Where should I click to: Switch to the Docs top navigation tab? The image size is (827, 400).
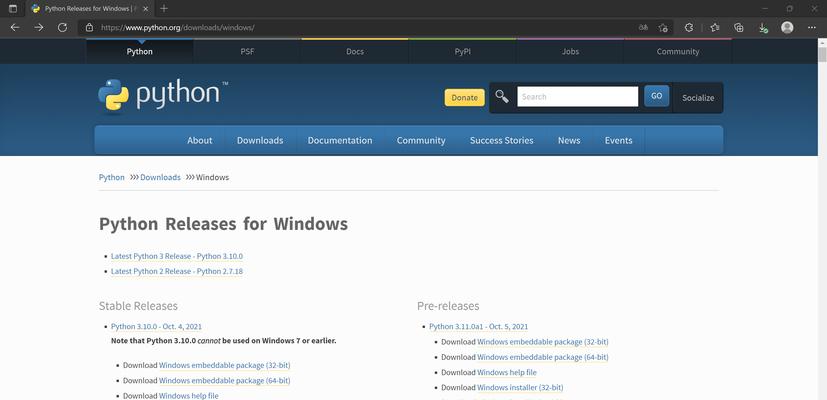tap(355, 51)
